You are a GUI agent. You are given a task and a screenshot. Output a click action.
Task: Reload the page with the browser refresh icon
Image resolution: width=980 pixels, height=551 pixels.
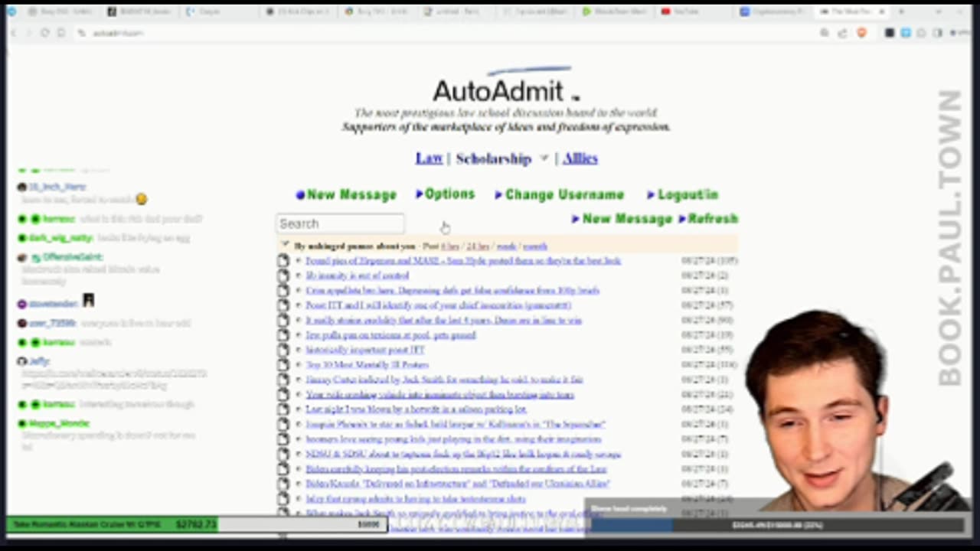(44, 33)
